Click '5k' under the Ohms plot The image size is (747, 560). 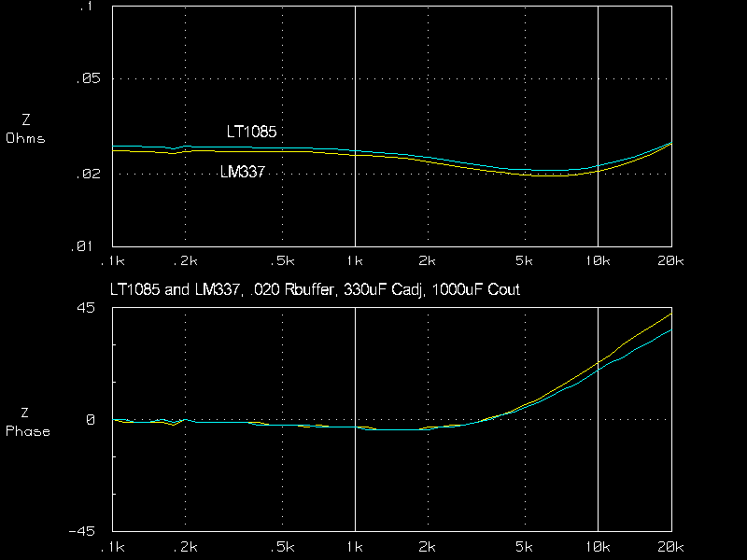pyautogui.click(x=525, y=261)
